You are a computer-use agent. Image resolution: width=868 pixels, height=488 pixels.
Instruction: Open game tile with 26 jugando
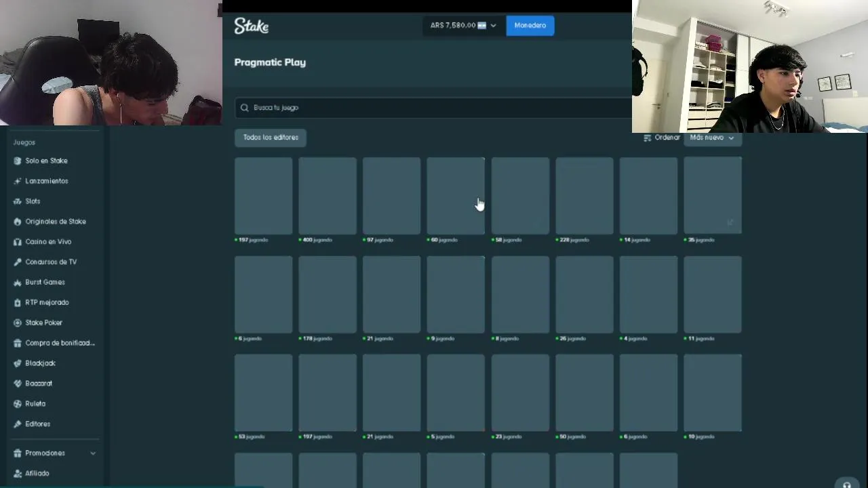point(585,294)
